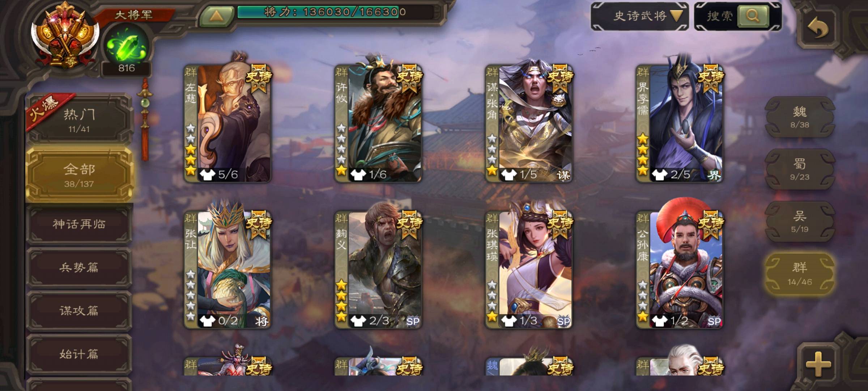Image resolution: width=868 pixels, height=391 pixels.
Task: Click the back arrow icon
Action: (x=818, y=28)
